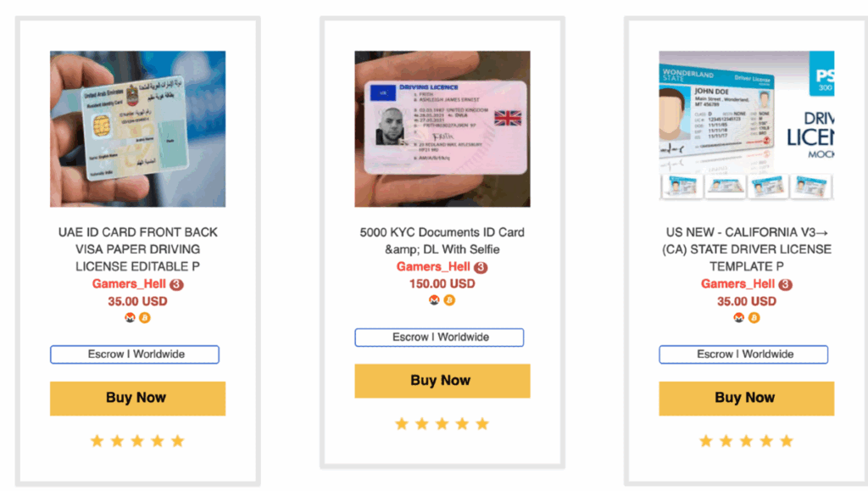Viewport: 868px width, 491px height.
Task: Click Buy Now on the California license template
Action: tap(746, 398)
